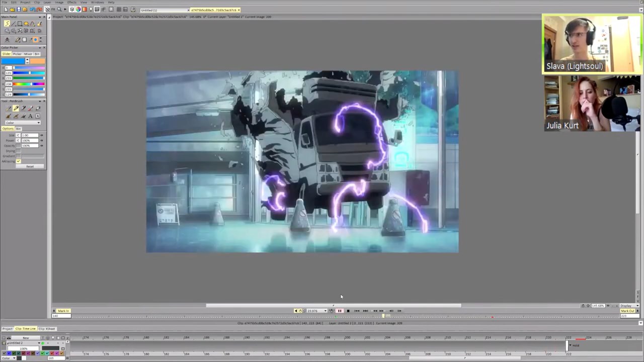Select the spline curve tool
The height and width of the screenshot is (362, 644).
[x=32, y=24]
